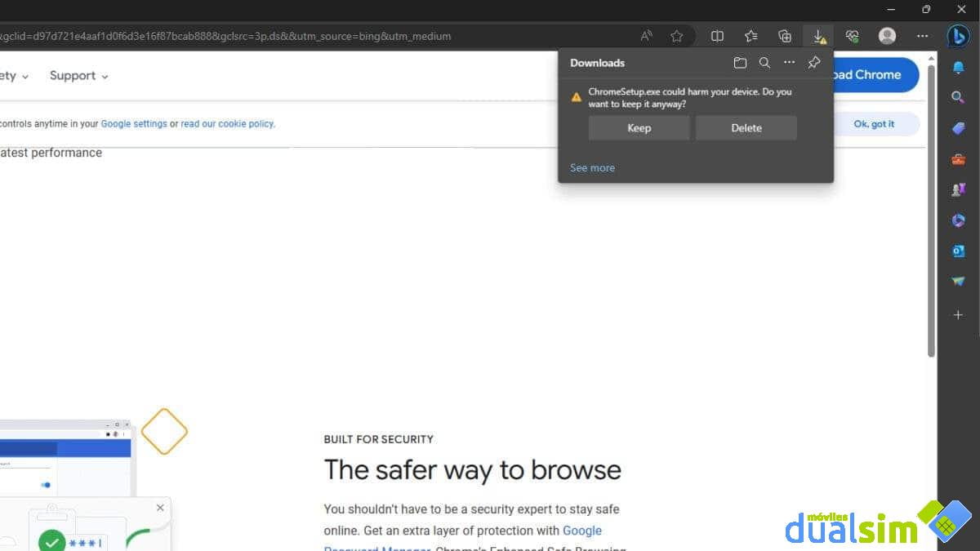Click the 'BUILT FOR SECURITY' label
Viewport: 980px width, 551px height.
[x=378, y=439]
